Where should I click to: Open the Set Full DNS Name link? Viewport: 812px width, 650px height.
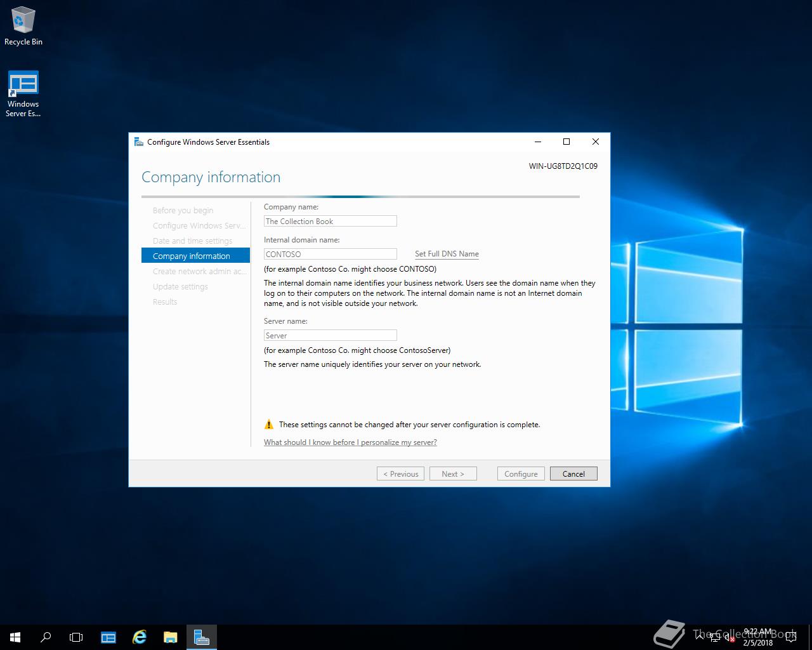click(x=447, y=254)
